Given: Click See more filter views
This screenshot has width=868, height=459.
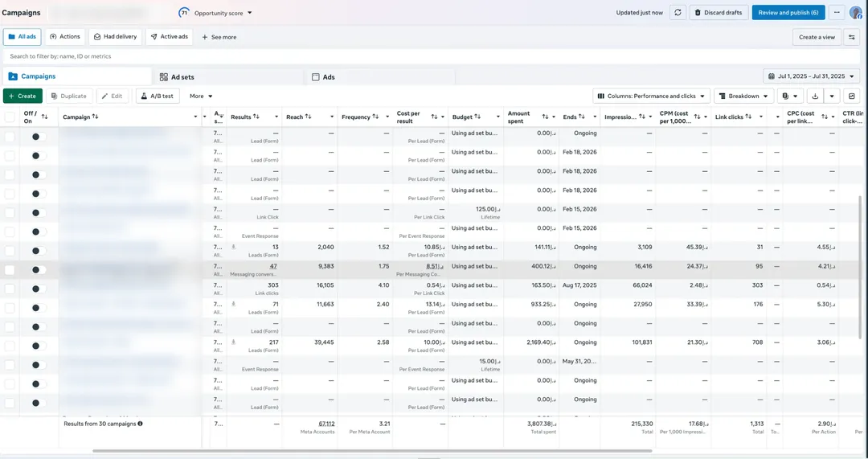Looking at the screenshot, I should (x=219, y=37).
